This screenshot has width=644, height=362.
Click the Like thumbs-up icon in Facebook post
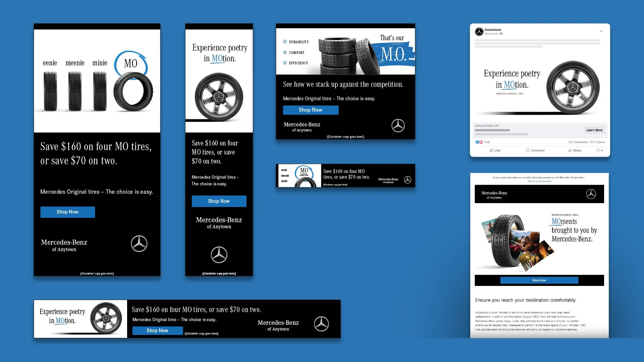[491, 150]
